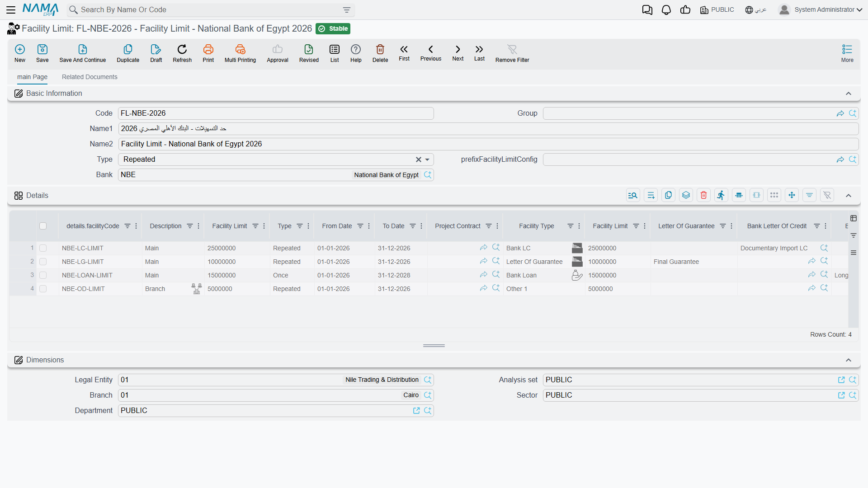Select the NBE-OD-LIMIT row checkbox
This screenshot has width=868, height=488.
[x=43, y=289]
